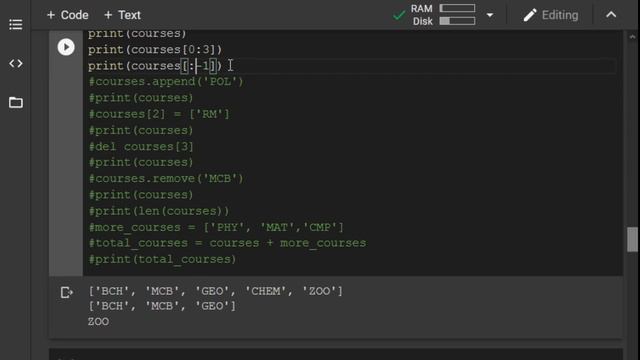Click the output ['BCH', 'MCB', 'GEO']
This screenshot has height=360, width=640.
(162, 306)
